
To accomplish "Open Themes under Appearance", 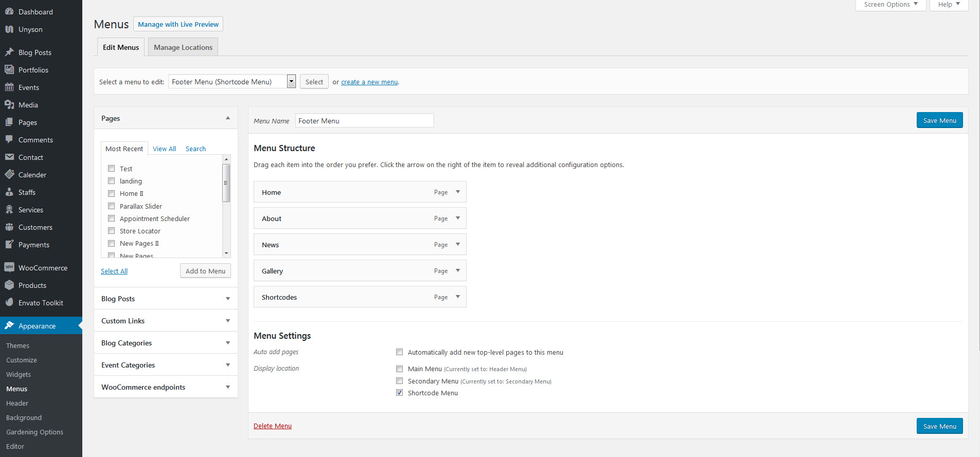I will [17, 345].
